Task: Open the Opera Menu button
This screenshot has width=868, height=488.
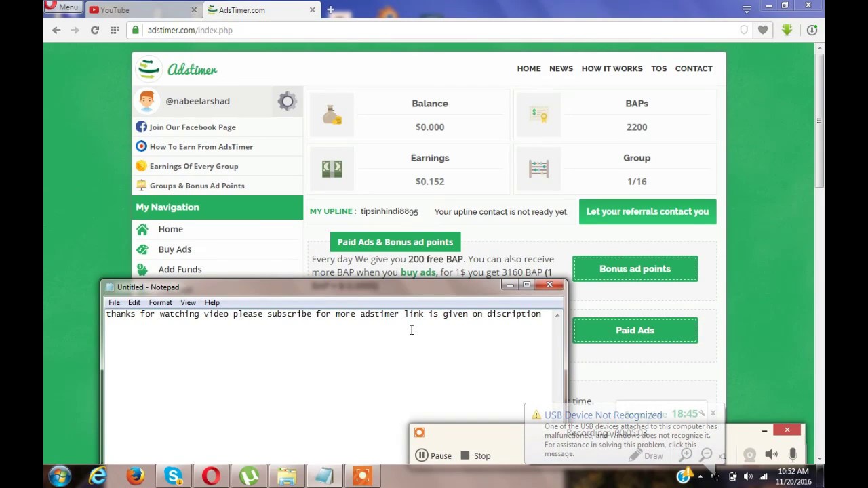Action: pyautogui.click(x=63, y=7)
